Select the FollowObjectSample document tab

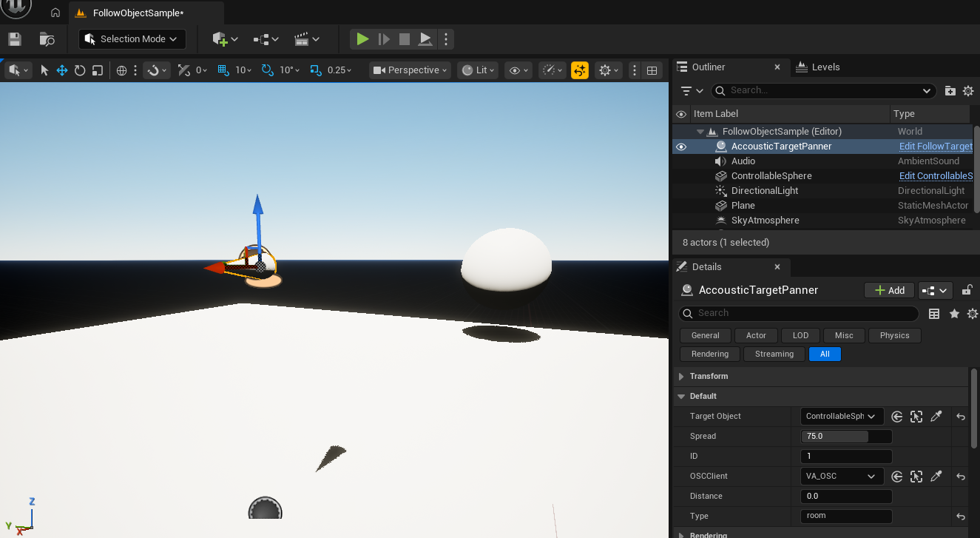pyautogui.click(x=138, y=13)
